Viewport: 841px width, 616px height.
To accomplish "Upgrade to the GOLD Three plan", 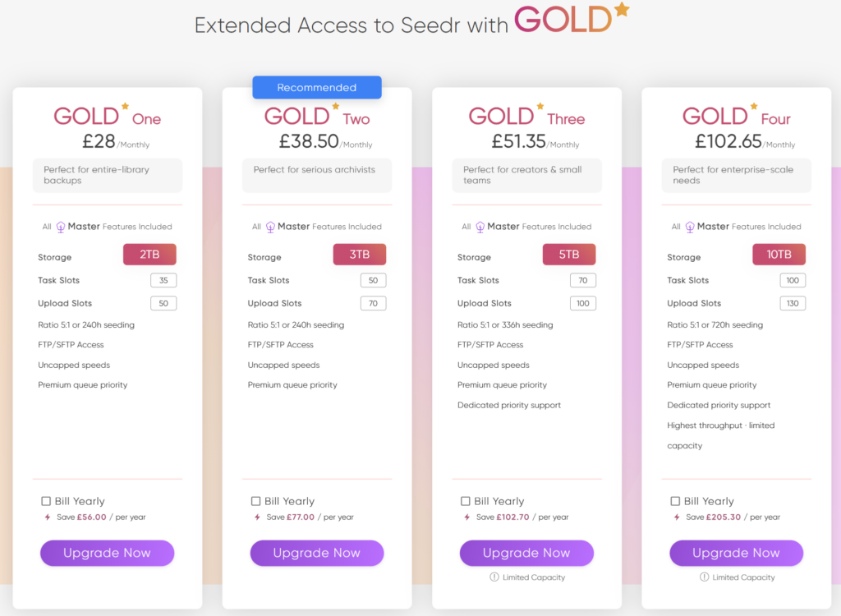I will [x=526, y=553].
